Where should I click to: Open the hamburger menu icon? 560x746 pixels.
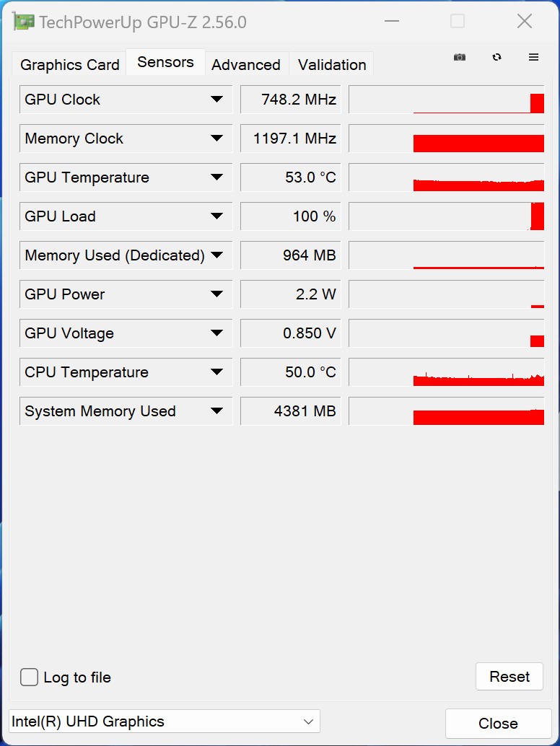tap(533, 57)
